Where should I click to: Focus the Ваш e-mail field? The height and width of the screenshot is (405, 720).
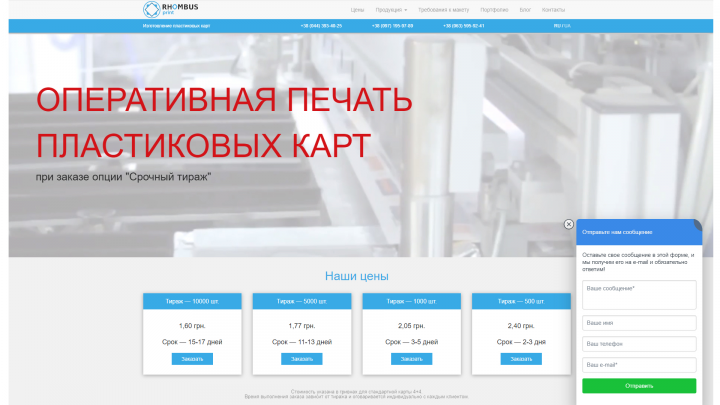639,365
